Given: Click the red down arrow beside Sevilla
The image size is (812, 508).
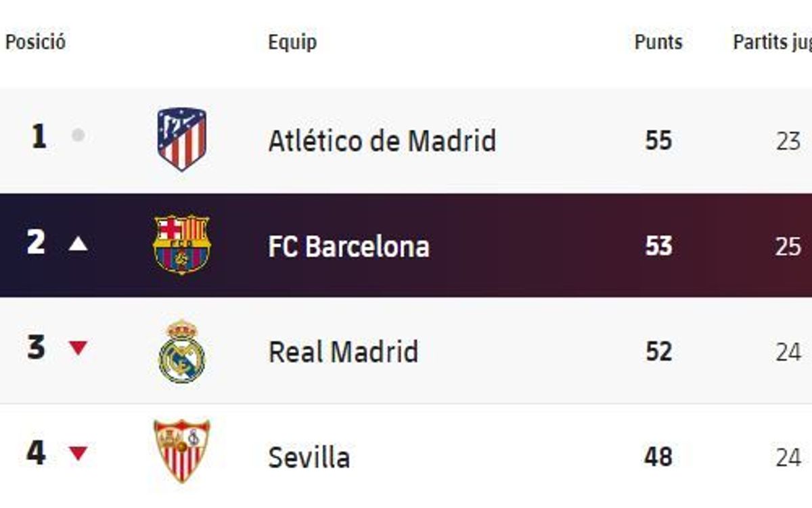Looking at the screenshot, I should (x=78, y=453).
